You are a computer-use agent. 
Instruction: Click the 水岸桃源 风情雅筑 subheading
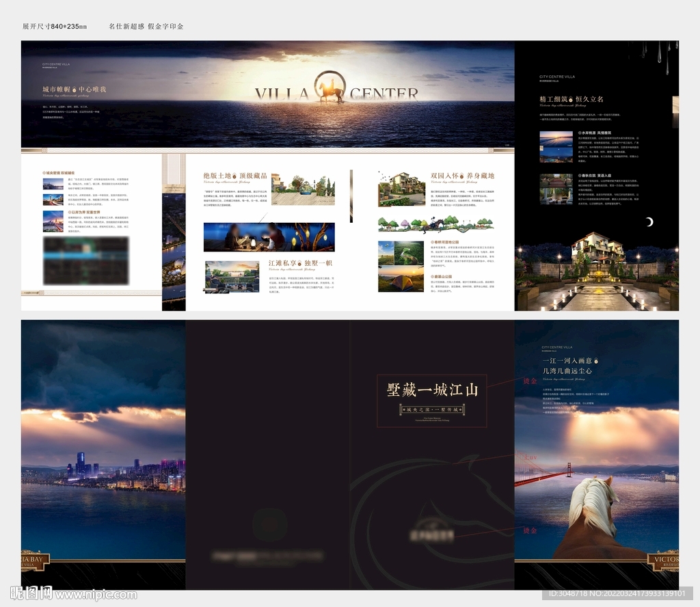pyautogui.click(x=595, y=133)
